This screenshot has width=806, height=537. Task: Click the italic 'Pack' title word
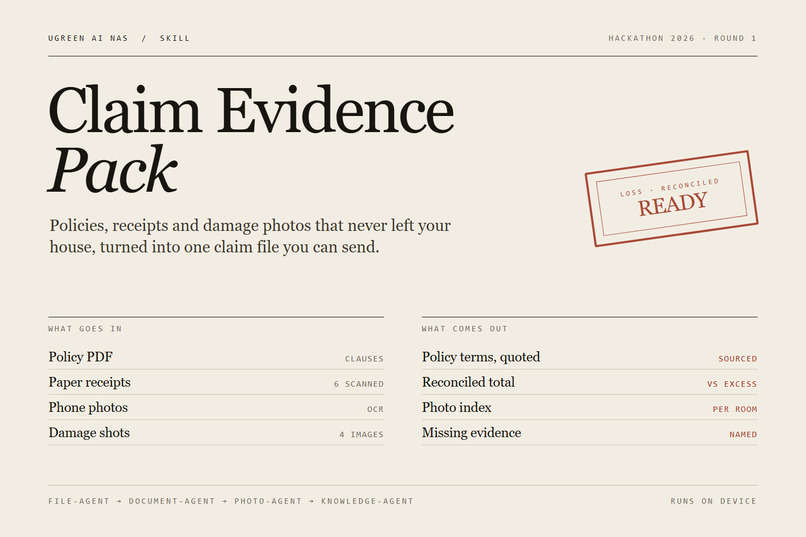click(113, 170)
